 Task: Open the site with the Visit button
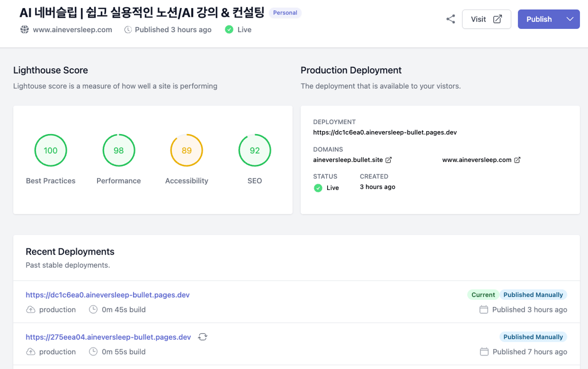click(486, 19)
